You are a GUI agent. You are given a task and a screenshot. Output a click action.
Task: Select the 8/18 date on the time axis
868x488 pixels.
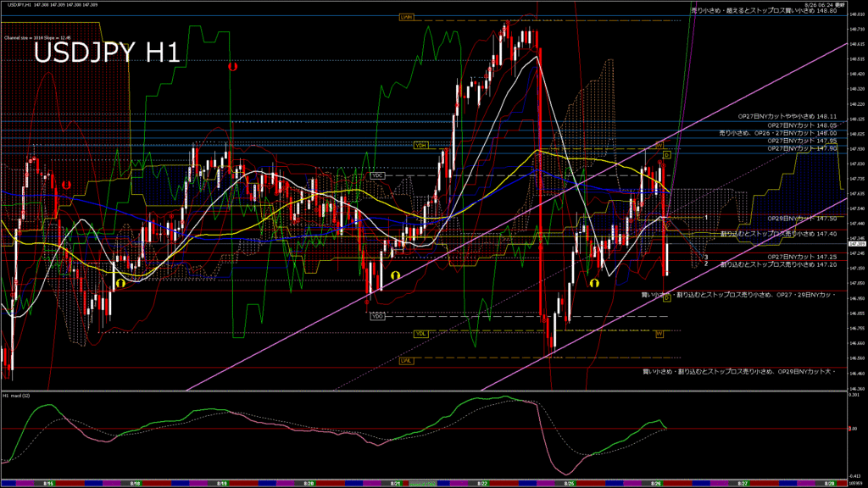pyautogui.click(x=133, y=483)
